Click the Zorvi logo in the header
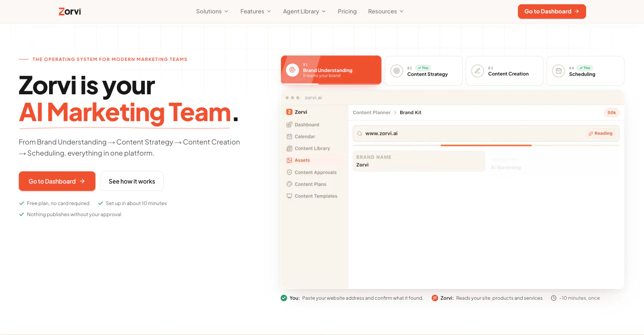Image resolution: width=644 pixels, height=335 pixels. click(x=70, y=11)
